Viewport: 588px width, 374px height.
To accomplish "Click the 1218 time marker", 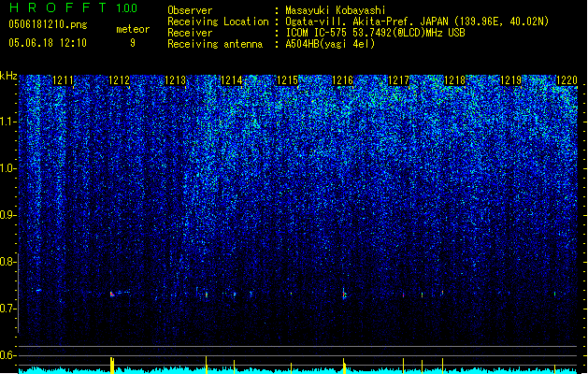I will (x=455, y=80).
